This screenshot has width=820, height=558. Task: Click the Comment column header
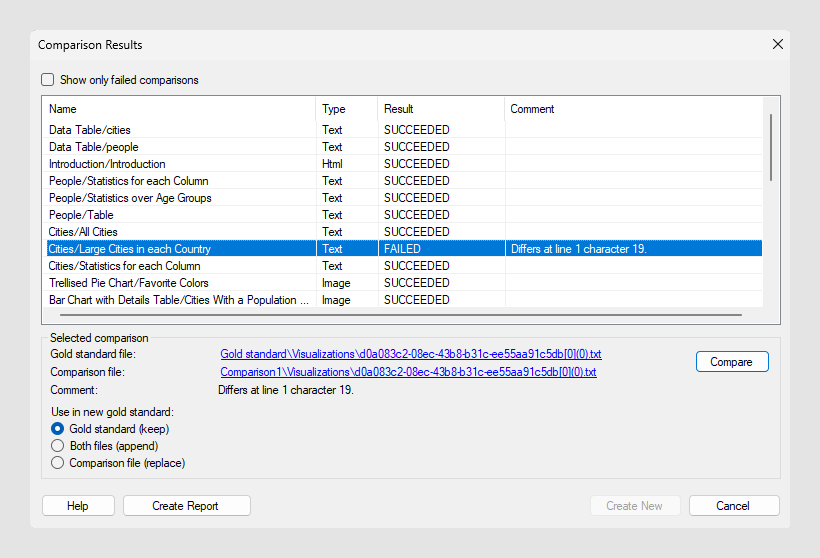pos(633,109)
